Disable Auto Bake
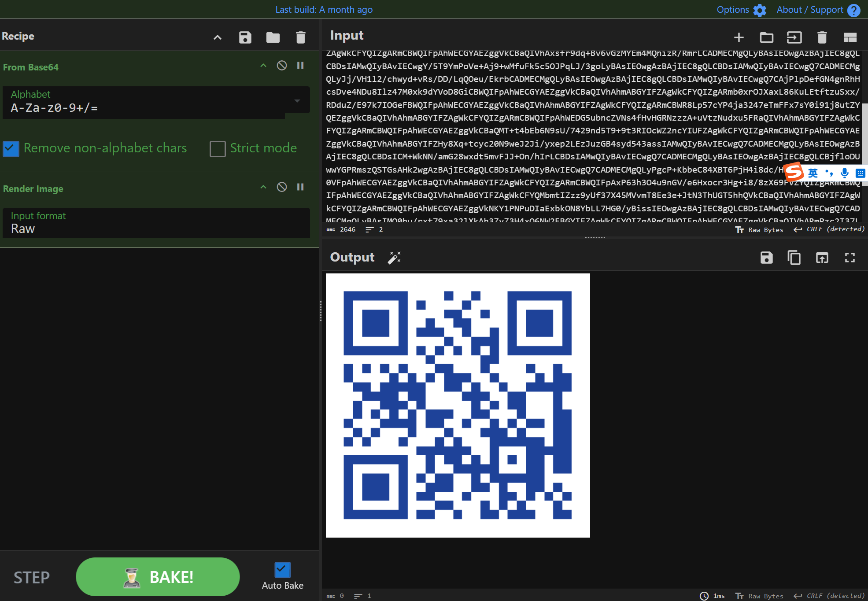 [282, 569]
